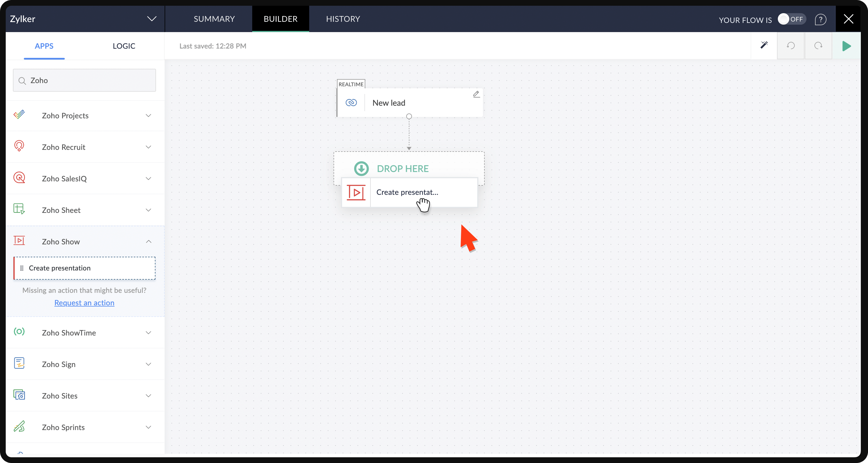
Task: Click the Zoho SalesIQ app icon
Action: pos(19,178)
